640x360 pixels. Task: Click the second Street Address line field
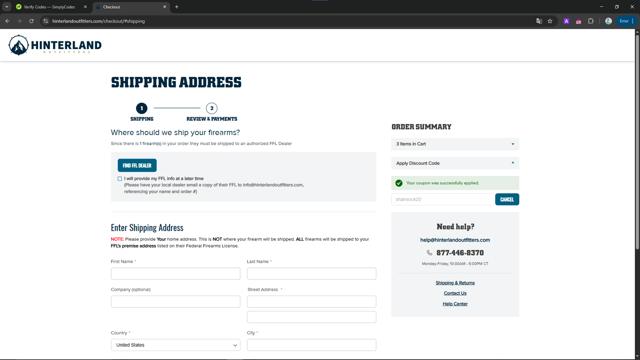pyautogui.click(x=311, y=317)
